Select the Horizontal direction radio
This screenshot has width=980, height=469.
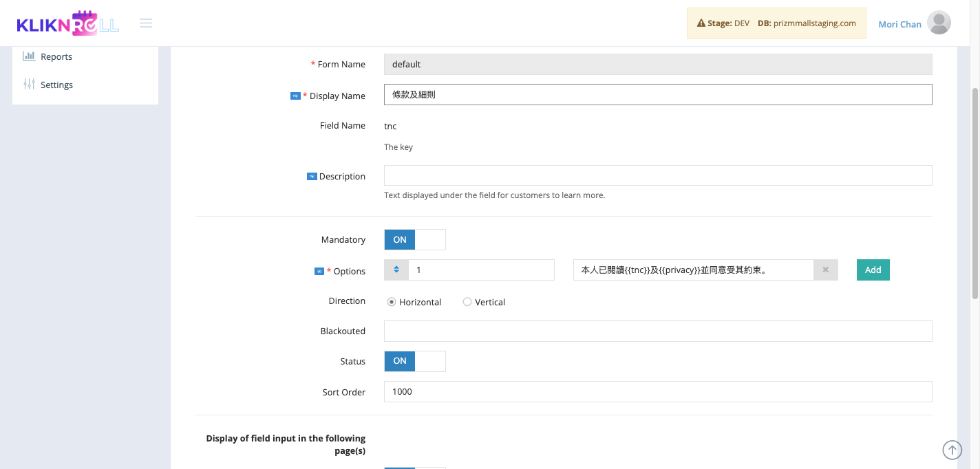[392, 302]
